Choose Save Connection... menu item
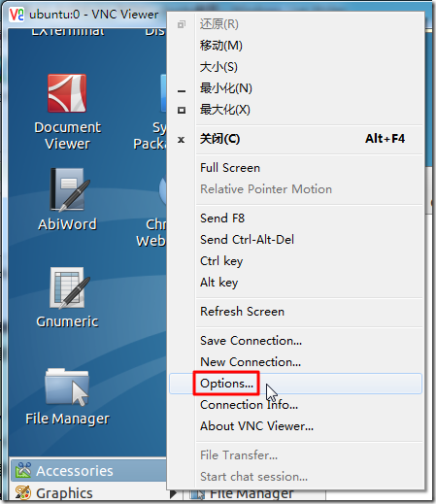The image size is (436, 504). click(295, 341)
